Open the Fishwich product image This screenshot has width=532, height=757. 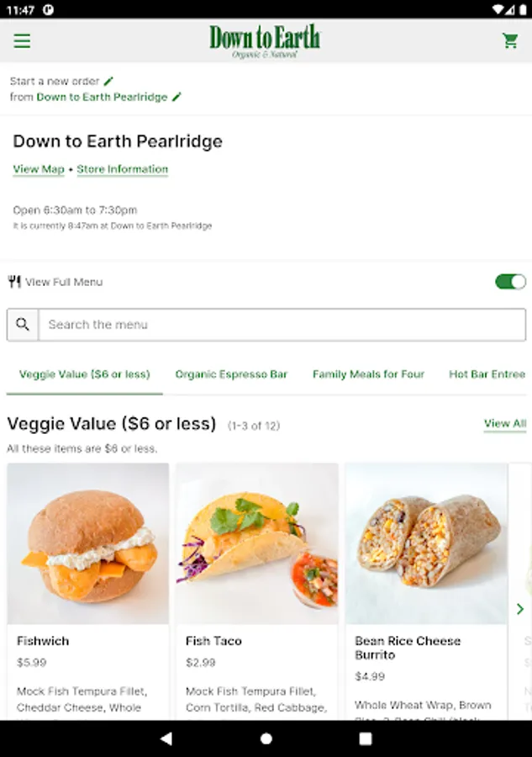point(88,543)
